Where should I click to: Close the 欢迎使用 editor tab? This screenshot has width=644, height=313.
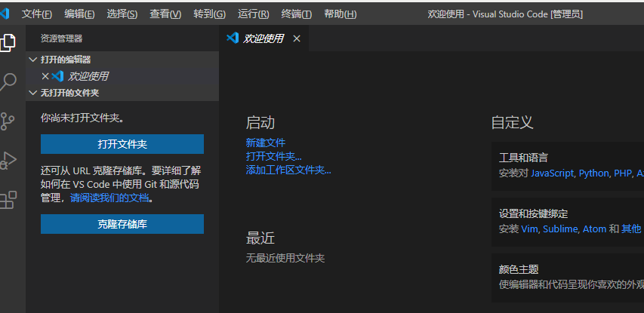pos(297,38)
